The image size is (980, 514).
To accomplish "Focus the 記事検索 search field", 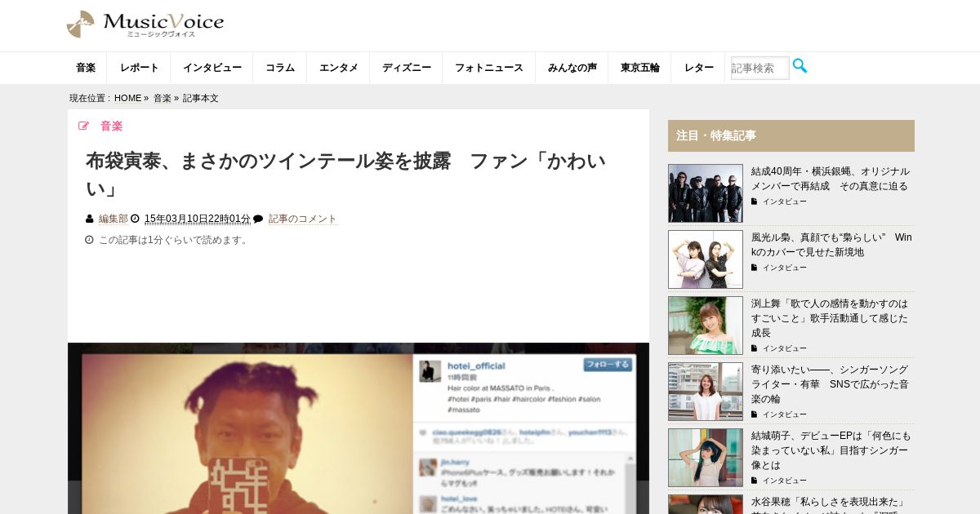I will click(760, 68).
